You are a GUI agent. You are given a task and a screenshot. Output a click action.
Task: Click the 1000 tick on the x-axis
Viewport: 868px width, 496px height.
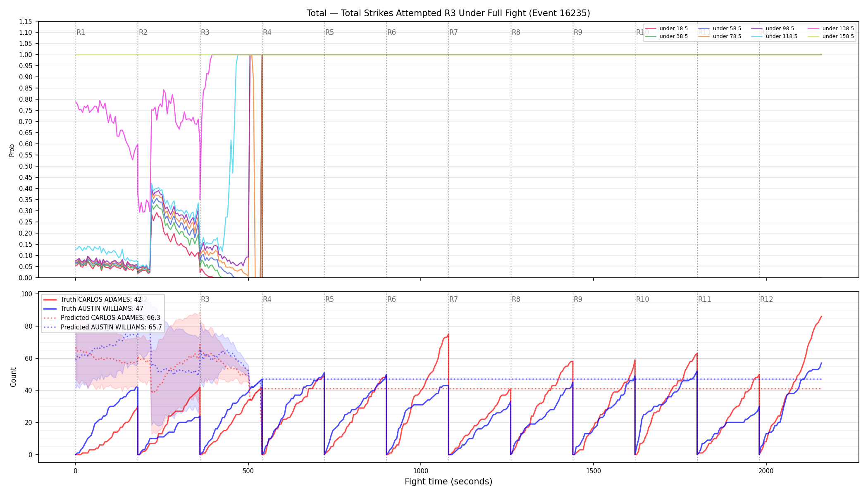pyautogui.click(x=421, y=471)
